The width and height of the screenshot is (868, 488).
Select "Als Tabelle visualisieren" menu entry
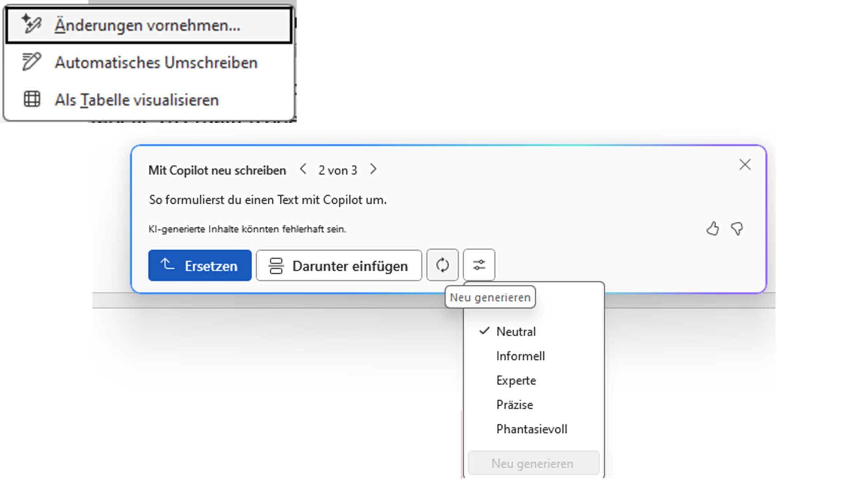(x=149, y=100)
